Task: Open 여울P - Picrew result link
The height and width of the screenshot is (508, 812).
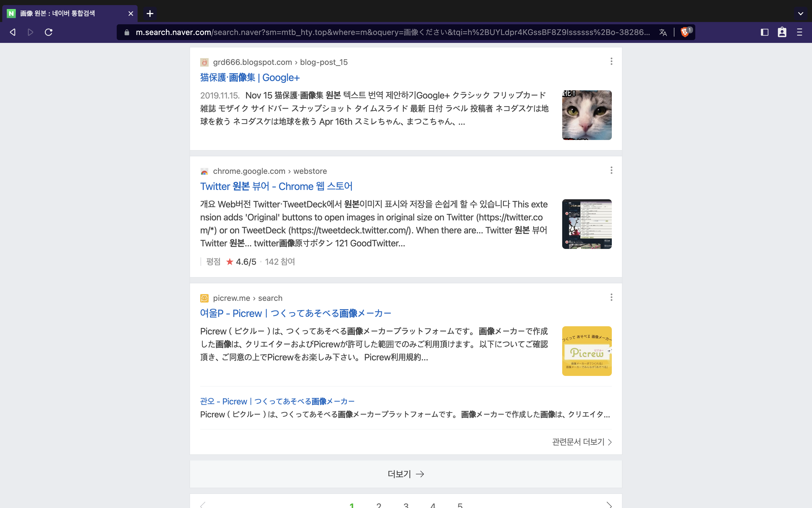Action: coord(295,314)
